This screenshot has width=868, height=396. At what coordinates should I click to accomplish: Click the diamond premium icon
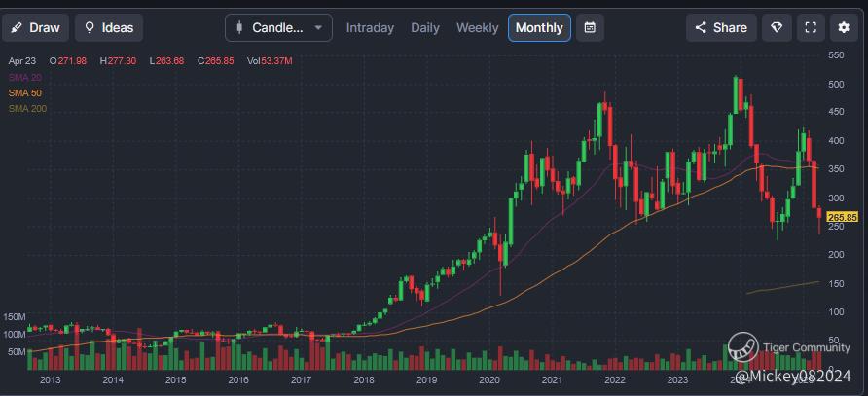(776, 27)
